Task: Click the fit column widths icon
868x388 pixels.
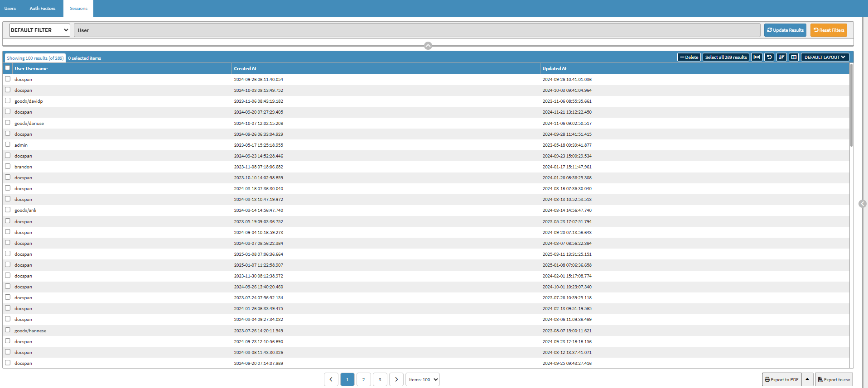Action: click(x=757, y=57)
